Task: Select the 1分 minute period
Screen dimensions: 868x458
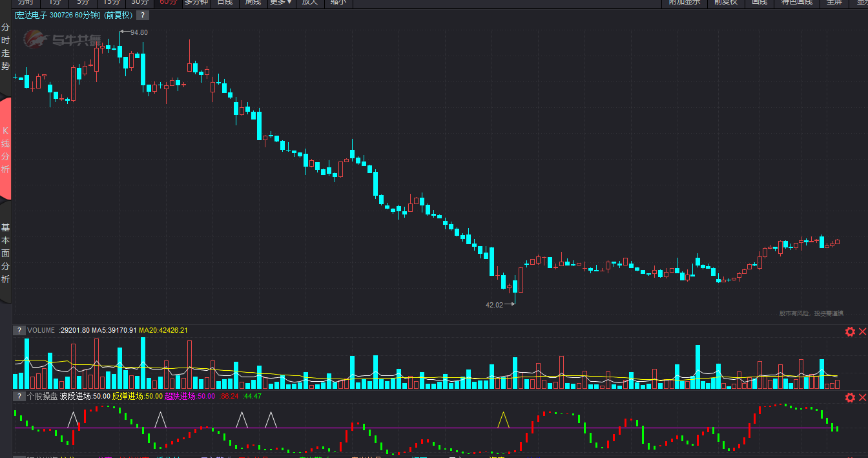Action: click(x=55, y=3)
